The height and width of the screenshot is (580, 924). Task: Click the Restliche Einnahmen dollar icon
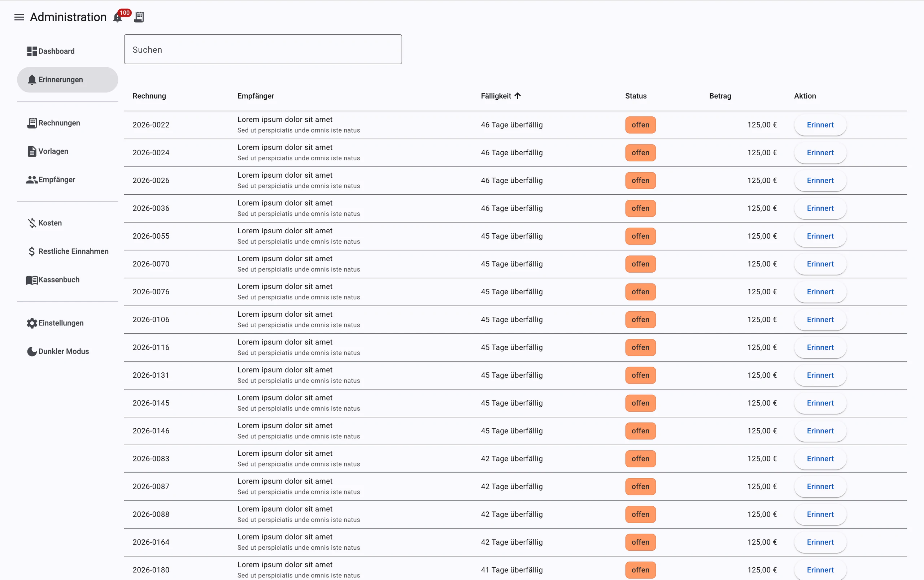(32, 252)
